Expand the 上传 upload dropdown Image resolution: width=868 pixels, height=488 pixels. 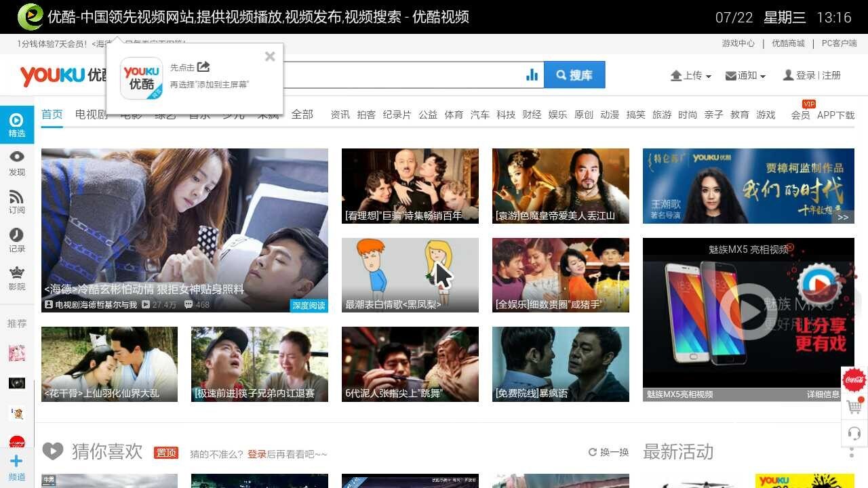pyautogui.click(x=691, y=75)
